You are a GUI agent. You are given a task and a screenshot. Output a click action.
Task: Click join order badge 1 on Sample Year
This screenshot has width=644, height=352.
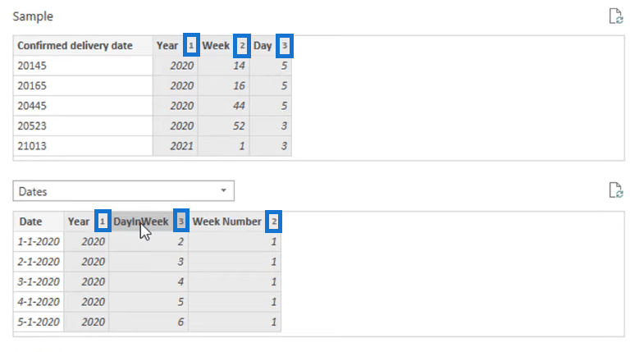point(191,46)
